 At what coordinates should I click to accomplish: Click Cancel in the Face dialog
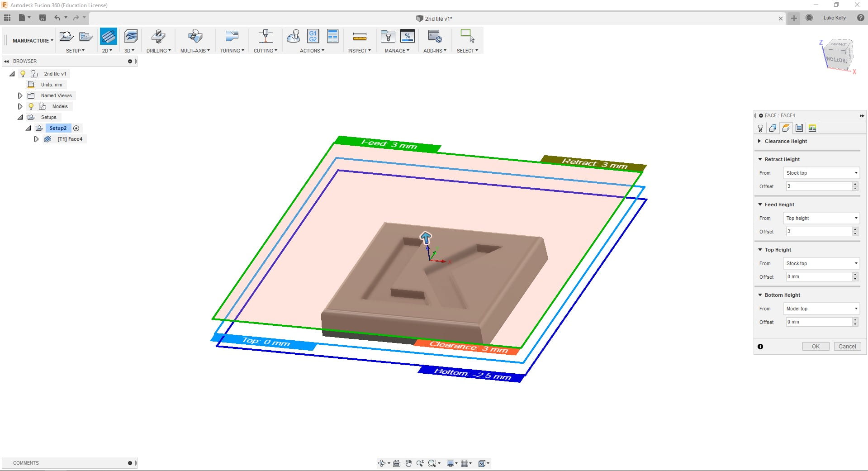[847, 347]
